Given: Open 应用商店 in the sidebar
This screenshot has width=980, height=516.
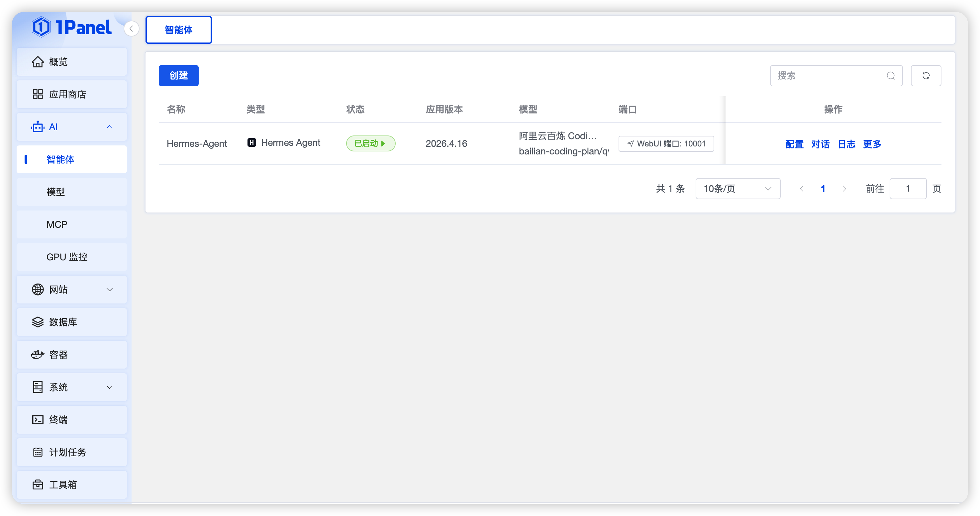Looking at the screenshot, I should click(x=71, y=94).
